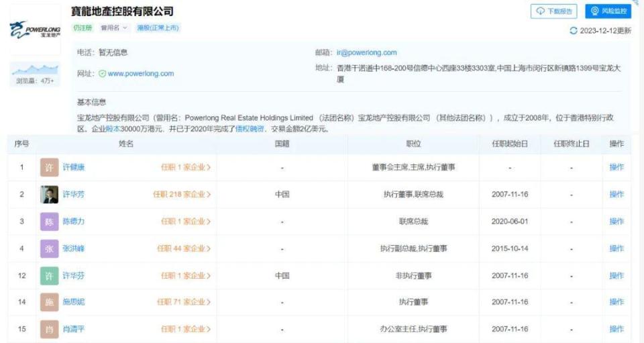Open 陈德力 profile link
The width and height of the screenshot is (644, 343).
pyautogui.click(x=74, y=222)
